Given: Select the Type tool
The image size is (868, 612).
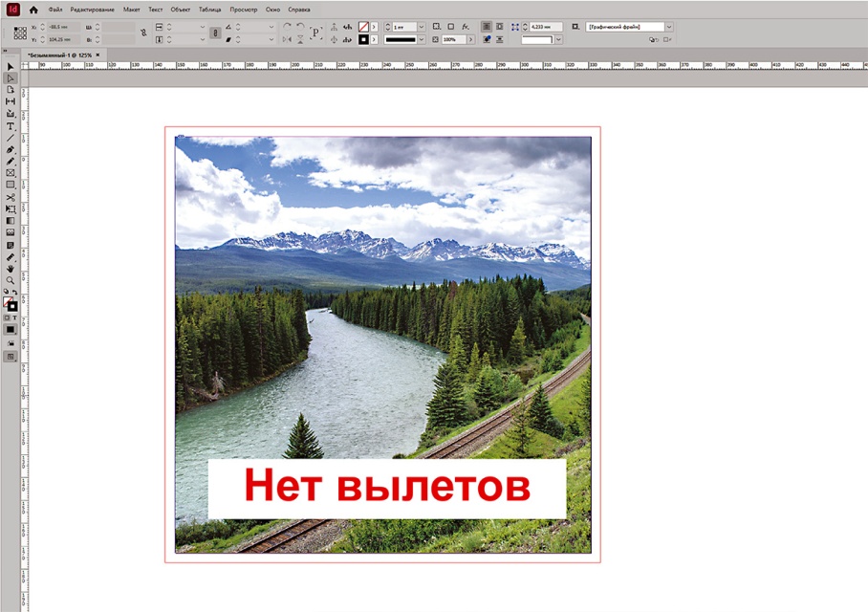Looking at the screenshot, I should (x=11, y=125).
